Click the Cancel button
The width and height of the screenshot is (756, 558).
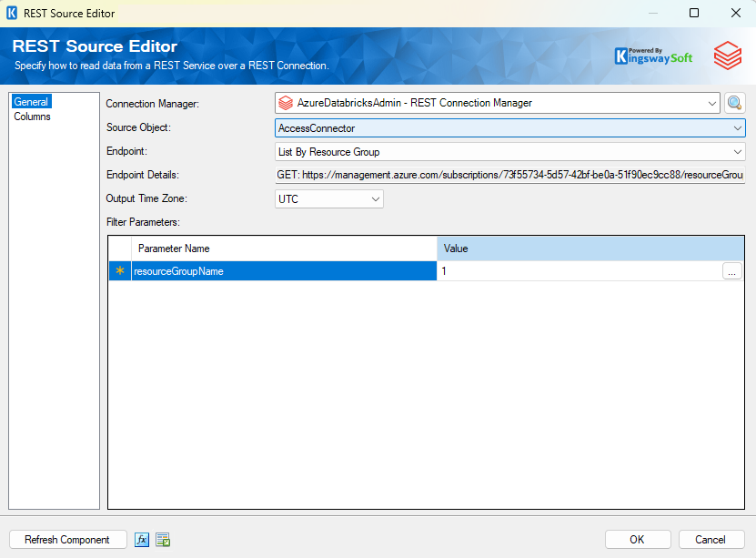711,540
